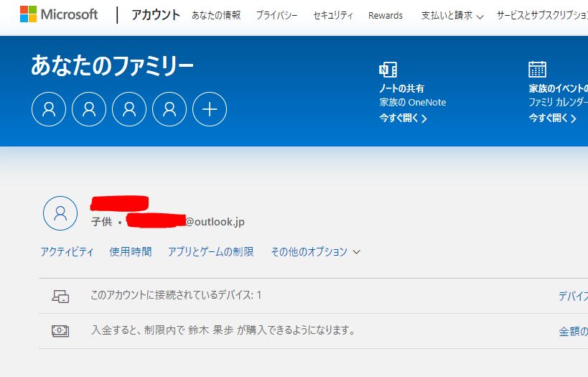
Task: Click the connected devices icon
Action: (x=60, y=296)
